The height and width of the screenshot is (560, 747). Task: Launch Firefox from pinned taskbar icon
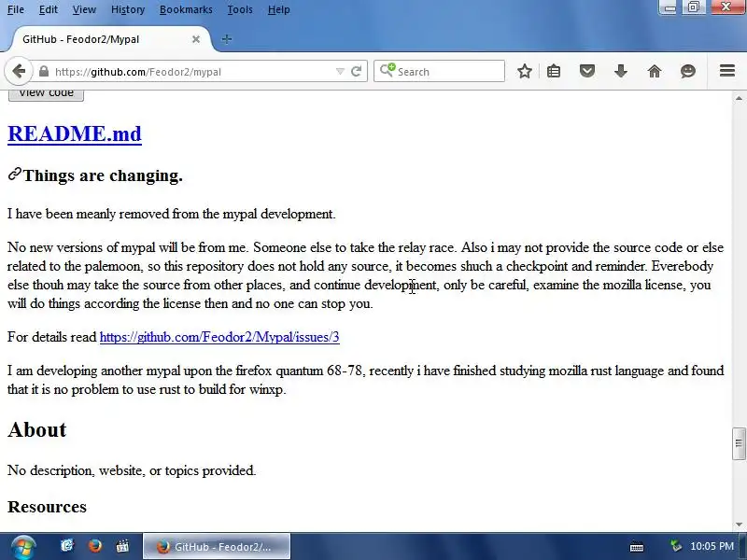tap(95, 546)
